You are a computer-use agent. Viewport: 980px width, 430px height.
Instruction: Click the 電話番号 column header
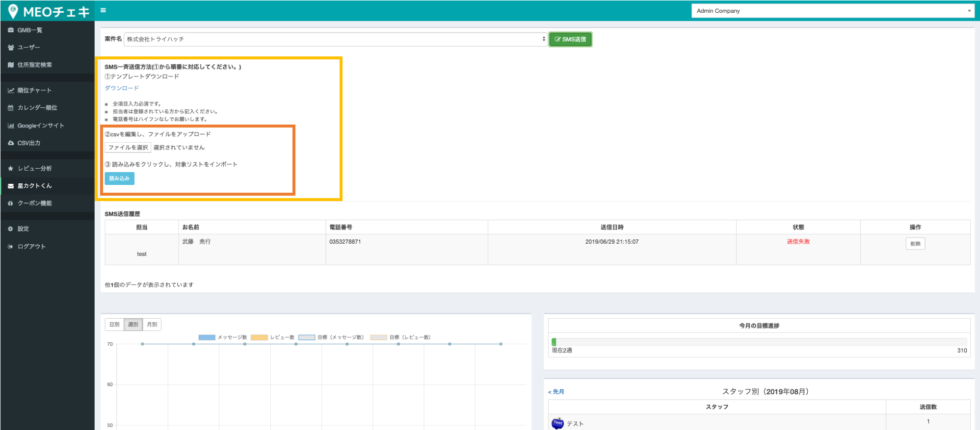click(x=407, y=228)
